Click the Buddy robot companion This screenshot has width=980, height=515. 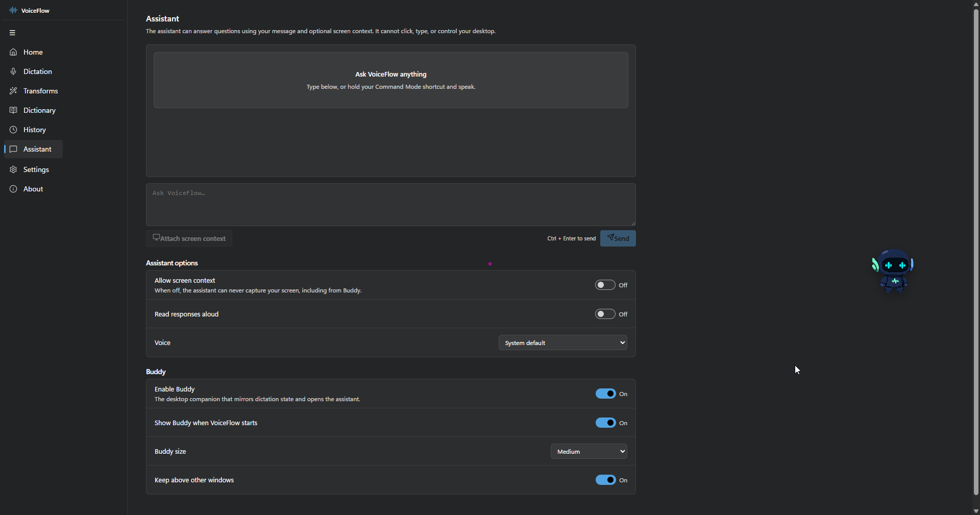893,271
